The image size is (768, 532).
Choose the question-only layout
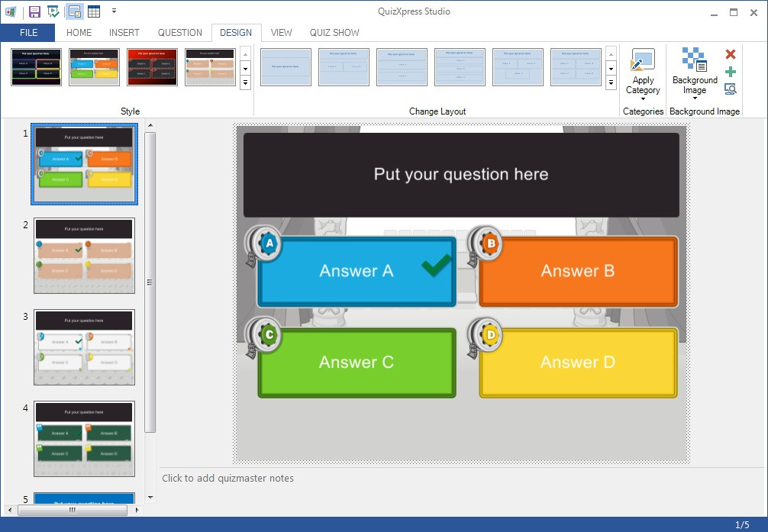click(x=286, y=67)
